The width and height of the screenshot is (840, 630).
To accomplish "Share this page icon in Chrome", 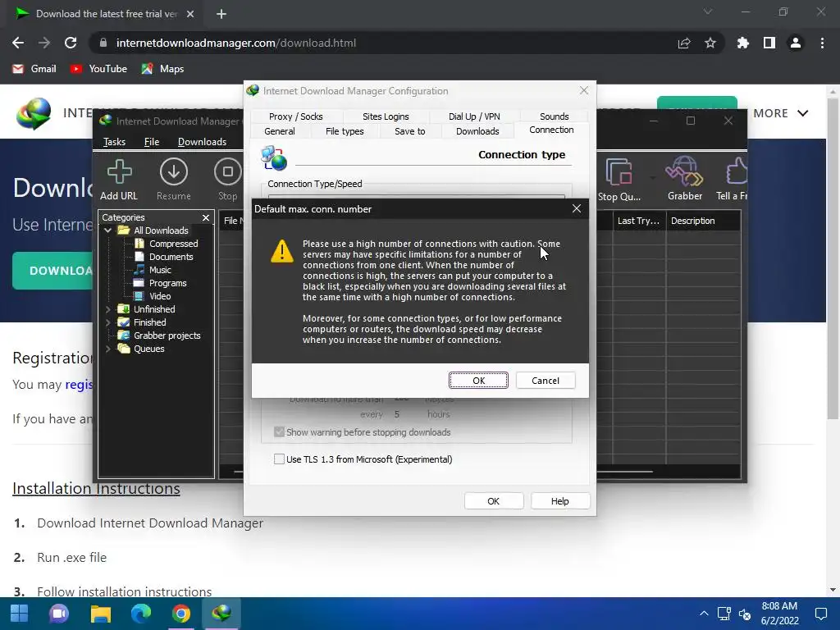I will point(684,43).
